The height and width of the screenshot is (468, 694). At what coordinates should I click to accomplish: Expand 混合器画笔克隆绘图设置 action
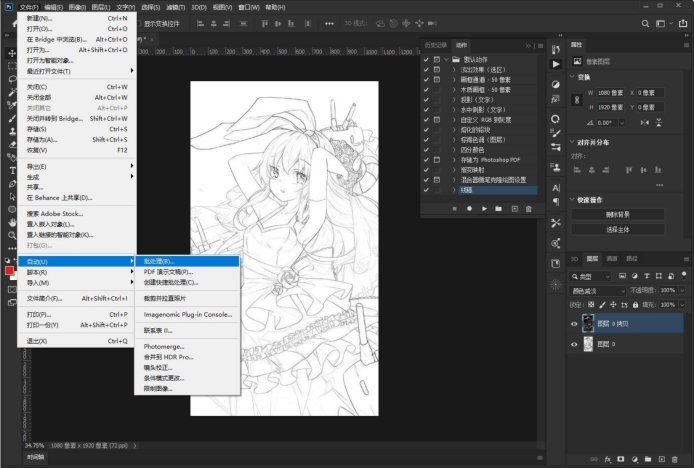454,180
